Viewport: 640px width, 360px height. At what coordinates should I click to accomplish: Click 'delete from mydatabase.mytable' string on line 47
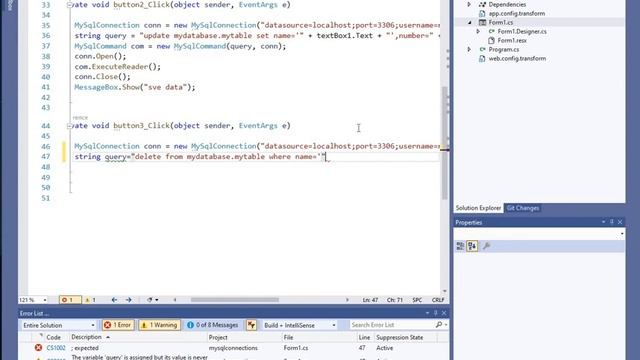click(200, 157)
